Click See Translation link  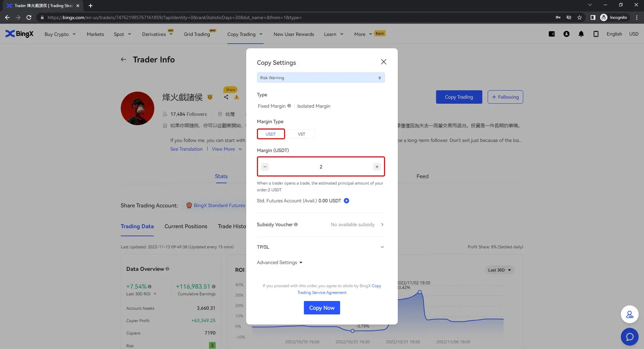pos(186,149)
